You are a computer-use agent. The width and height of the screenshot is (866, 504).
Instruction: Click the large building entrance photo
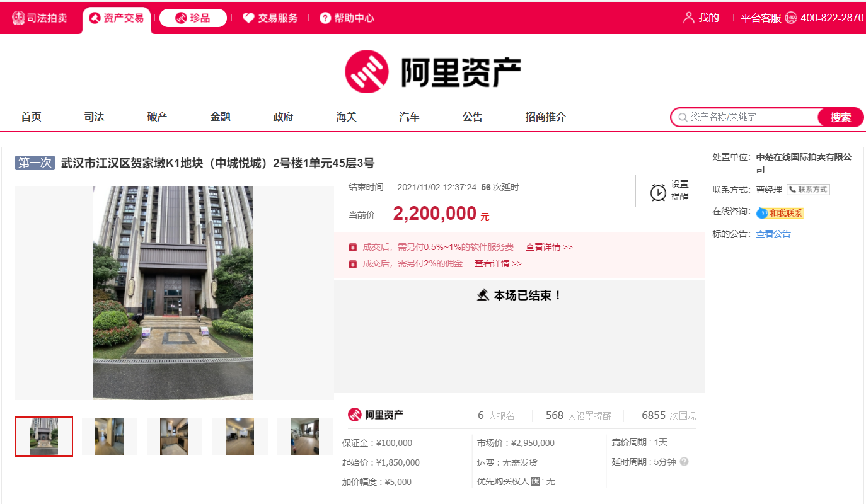(x=173, y=293)
